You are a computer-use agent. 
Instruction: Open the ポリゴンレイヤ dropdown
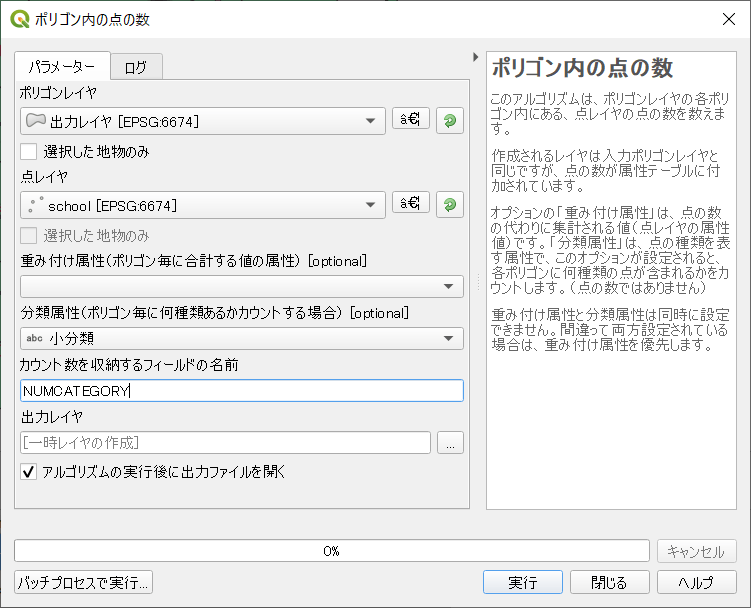203,121
